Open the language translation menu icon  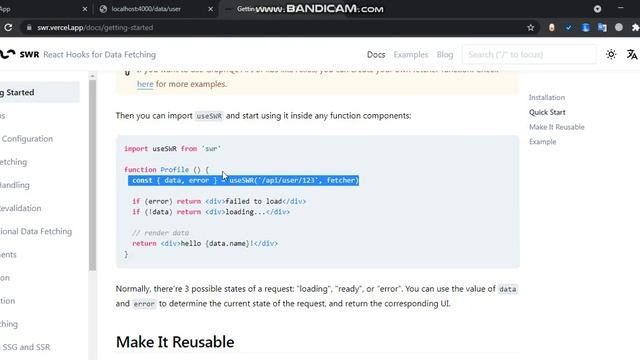click(x=632, y=54)
